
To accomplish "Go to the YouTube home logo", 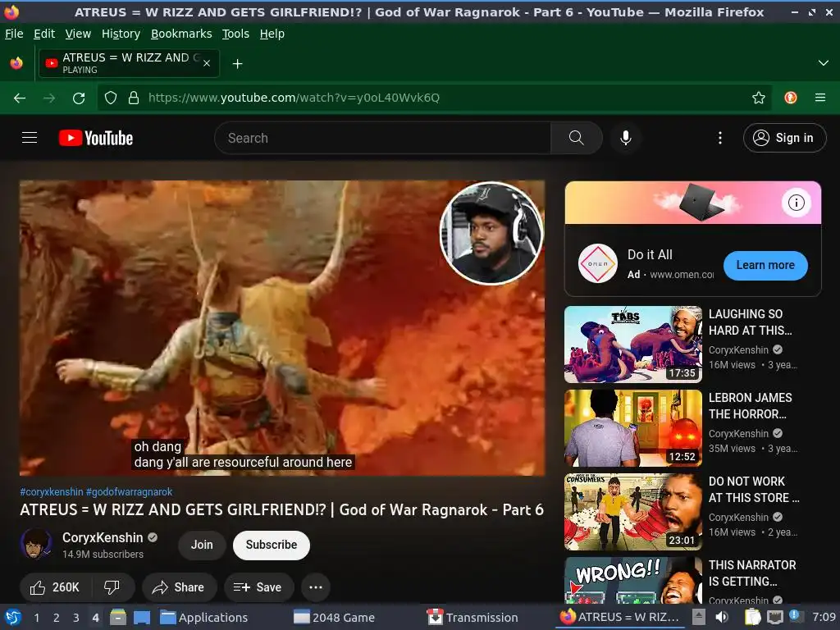I will (x=96, y=138).
